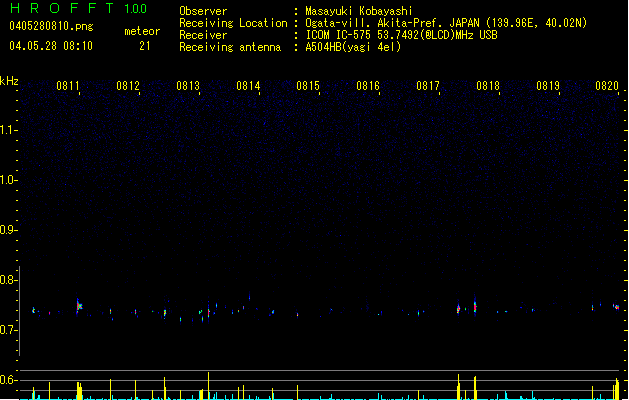Select the meteor count value 21
This screenshot has height=400, width=629.
tap(145, 46)
